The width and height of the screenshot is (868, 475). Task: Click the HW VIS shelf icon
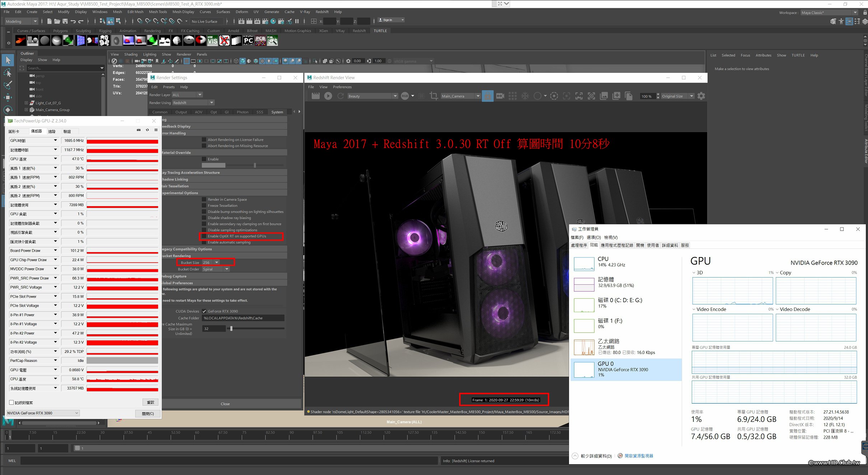point(213,41)
